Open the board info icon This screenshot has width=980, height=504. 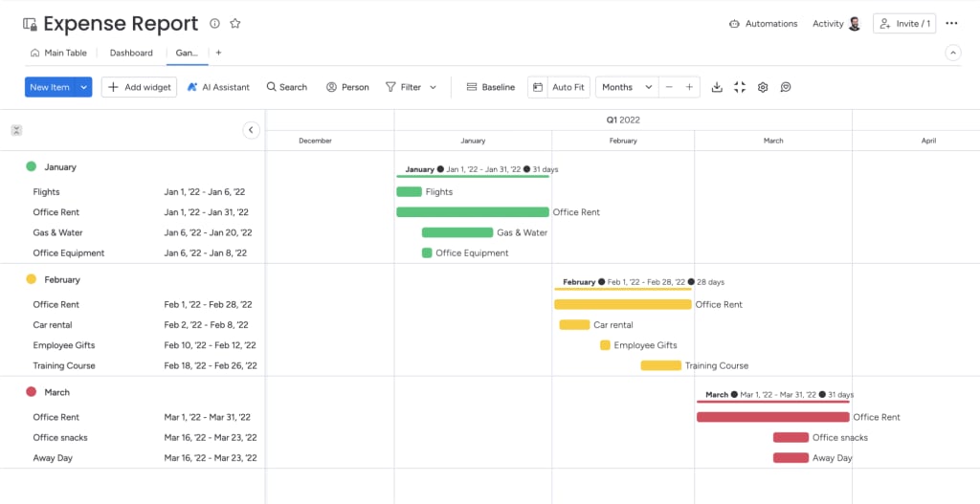[214, 24]
